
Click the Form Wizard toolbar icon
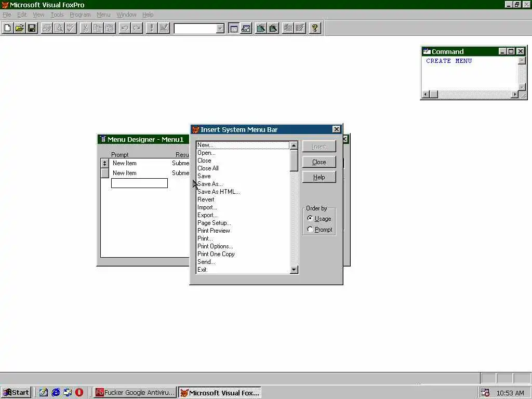coord(261,28)
